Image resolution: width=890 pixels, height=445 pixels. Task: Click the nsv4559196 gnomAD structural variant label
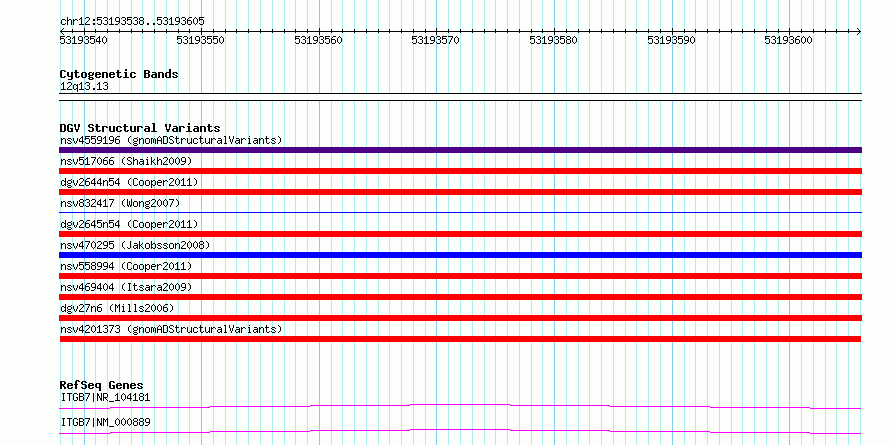(x=171, y=140)
